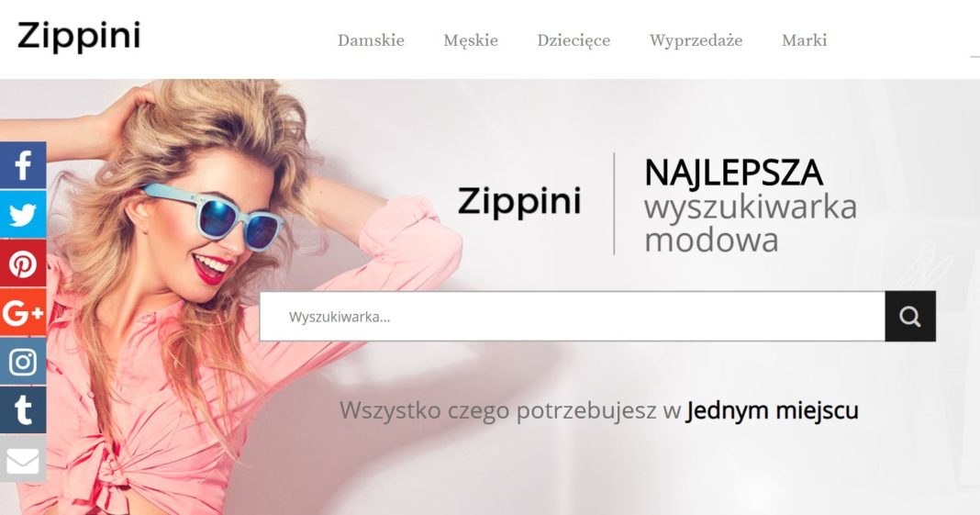
Task: Open the Marki brands link
Action: (804, 40)
